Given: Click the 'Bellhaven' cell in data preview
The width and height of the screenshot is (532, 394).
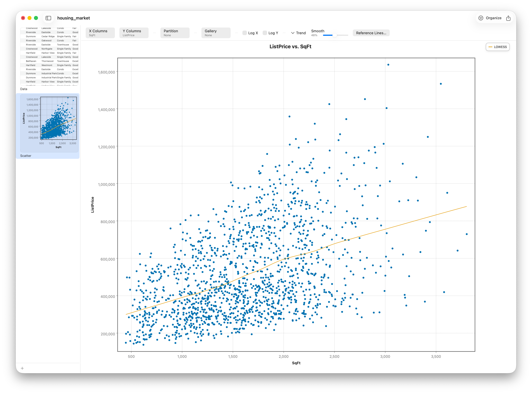Looking at the screenshot, I should tap(31, 61).
